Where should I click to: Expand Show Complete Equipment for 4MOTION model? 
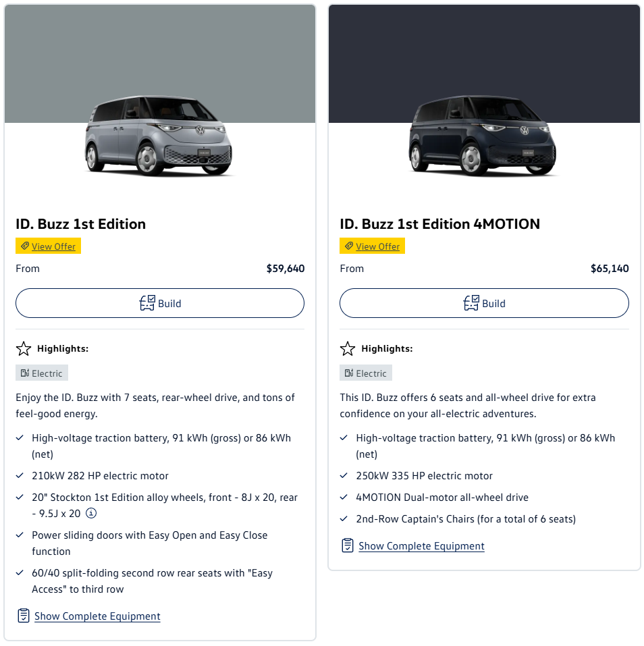421,546
